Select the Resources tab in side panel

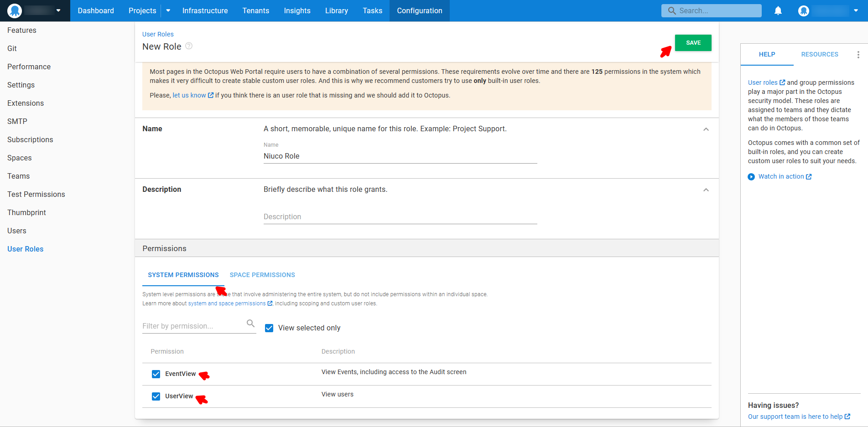pos(820,54)
